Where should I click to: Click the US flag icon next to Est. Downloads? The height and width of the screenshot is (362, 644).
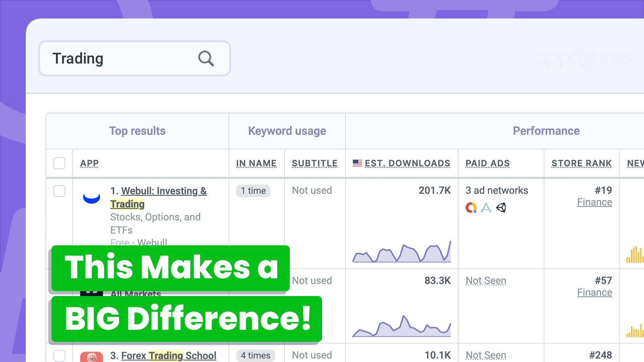click(x=357, y=163)
